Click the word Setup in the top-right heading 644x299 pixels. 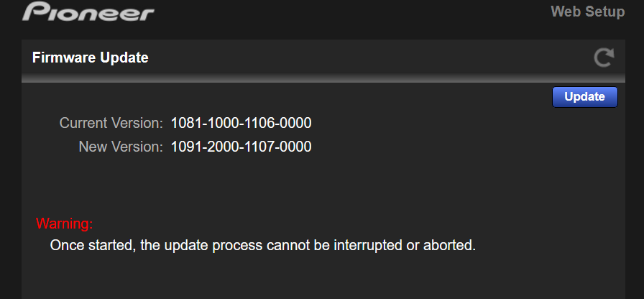(606, 12)
